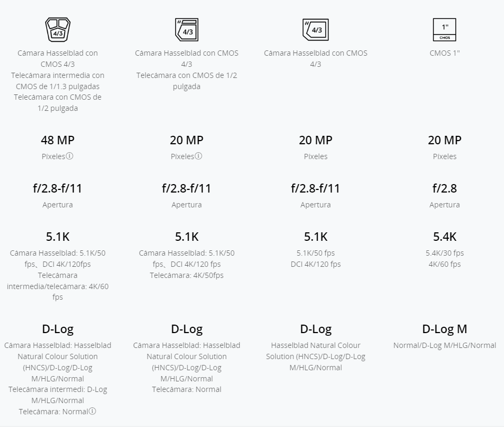The image size is (504, 427).
Task: Click "Telecámara con CMOS de 1/2 pulgada" text
Action: 186,81
